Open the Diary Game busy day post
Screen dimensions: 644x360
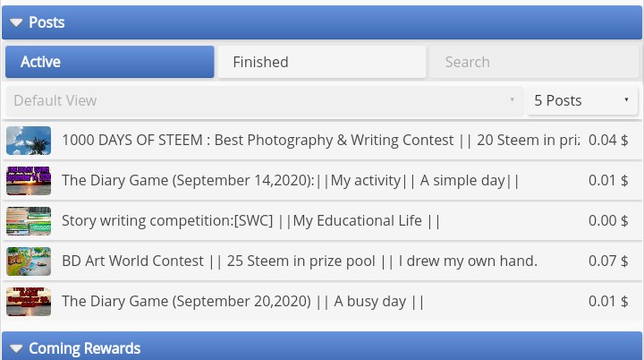coord(242,302)
